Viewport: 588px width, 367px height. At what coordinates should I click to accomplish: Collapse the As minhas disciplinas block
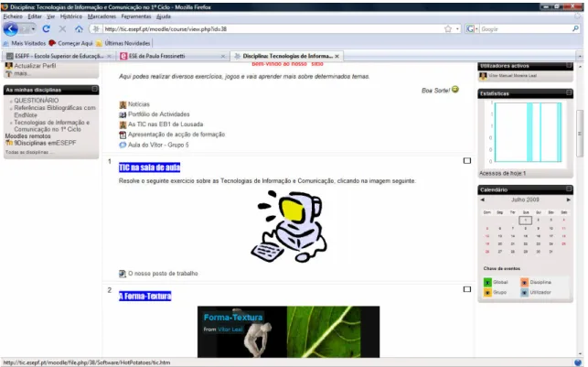tap(94, 89)
